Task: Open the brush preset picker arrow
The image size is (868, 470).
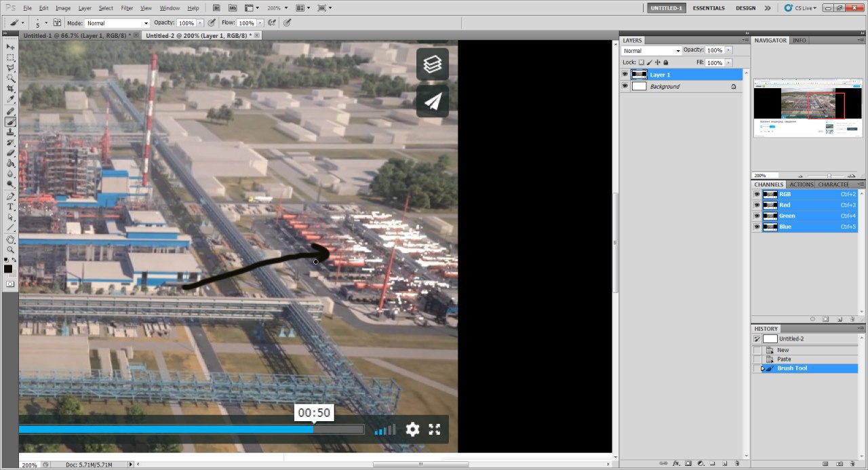Action: (x=46, y=23)
